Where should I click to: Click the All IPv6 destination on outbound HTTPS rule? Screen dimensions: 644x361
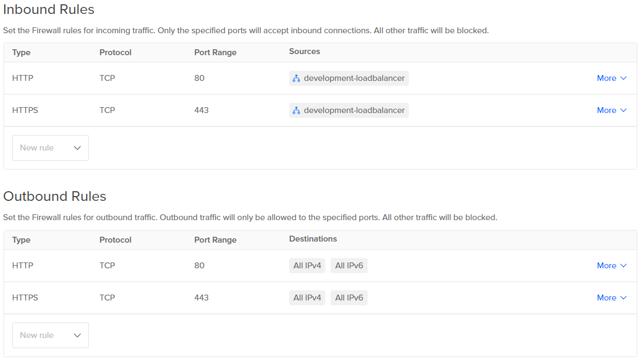[349, 297]
